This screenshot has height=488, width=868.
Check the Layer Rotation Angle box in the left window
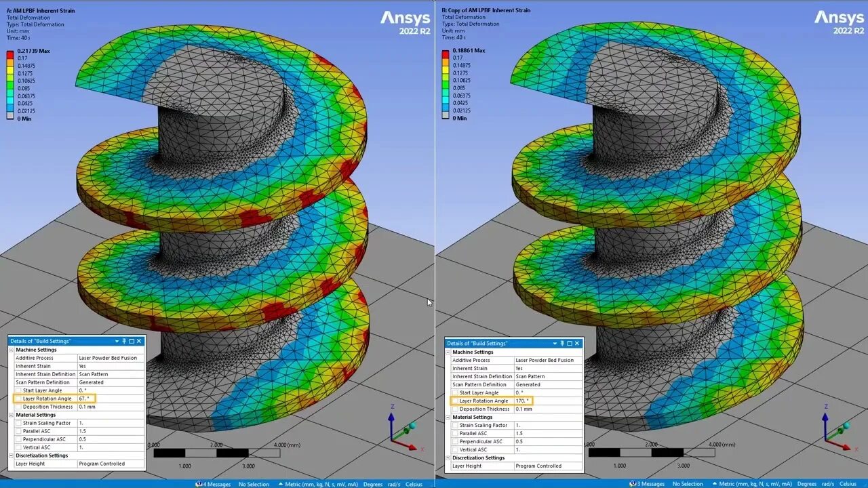(x=18, y=399)
